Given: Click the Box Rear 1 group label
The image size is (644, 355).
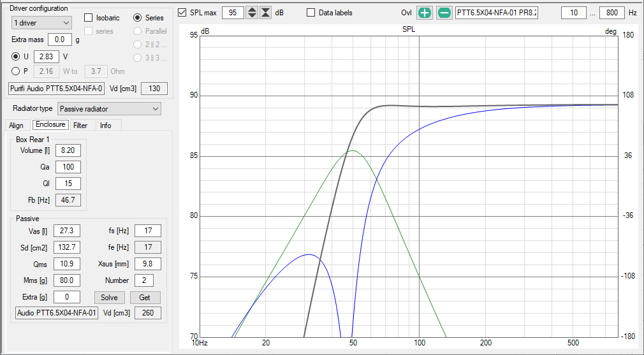Looking at the screenshot, I should pyautogui.click(x=33, y=140).
